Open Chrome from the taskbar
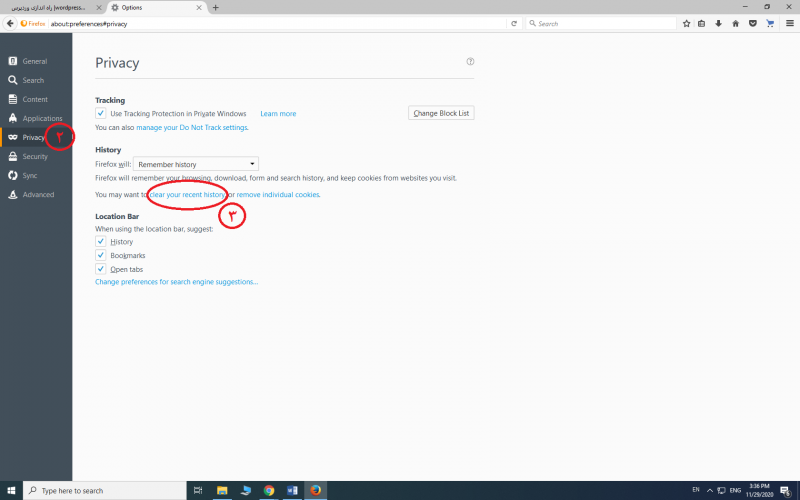 coord(269,490)
